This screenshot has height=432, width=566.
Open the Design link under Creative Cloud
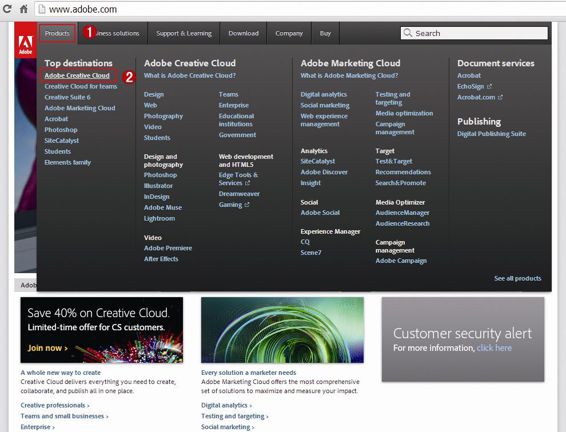(x=154, y=95)
